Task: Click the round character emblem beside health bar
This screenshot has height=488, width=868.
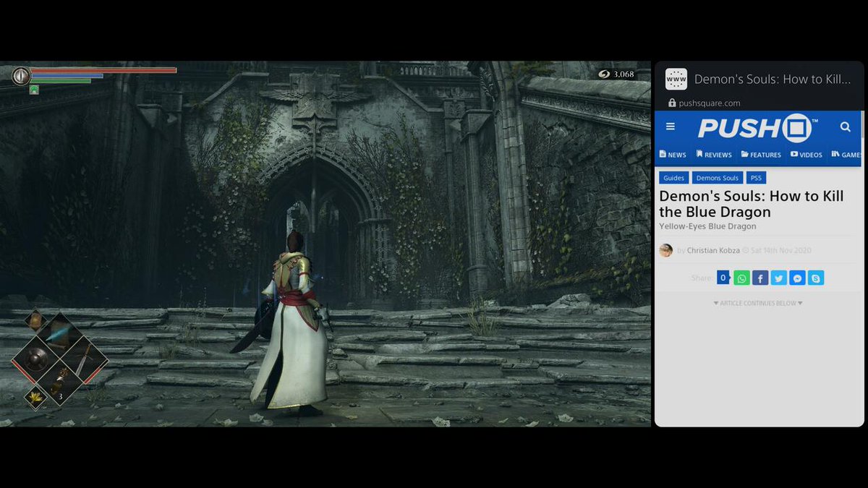Action: [21, 75]
